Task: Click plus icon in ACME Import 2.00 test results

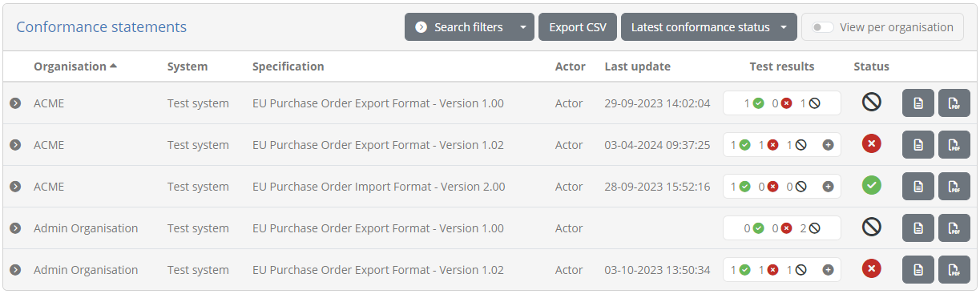Action: pos(828,187)
